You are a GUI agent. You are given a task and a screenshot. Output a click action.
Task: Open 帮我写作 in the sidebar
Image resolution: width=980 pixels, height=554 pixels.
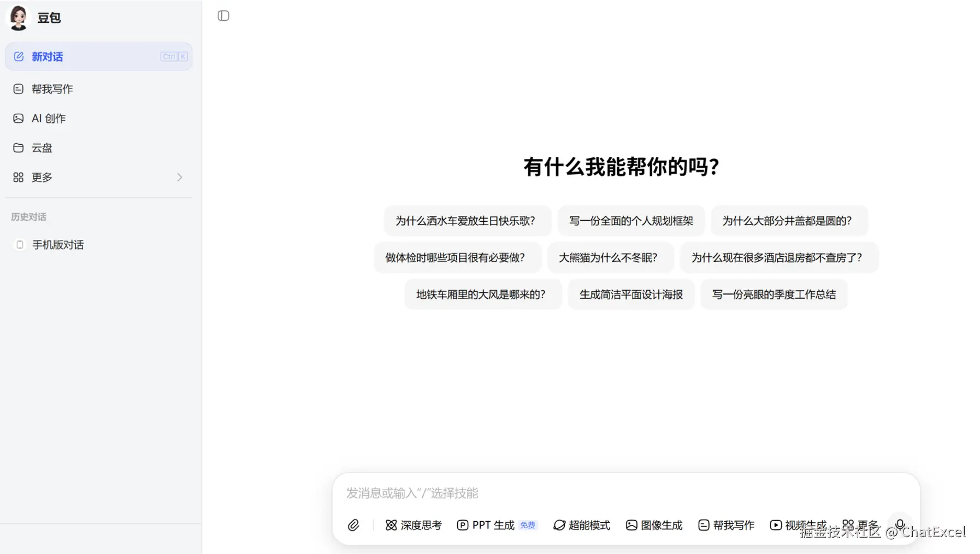pyautogui.click(x=99, y=89)
